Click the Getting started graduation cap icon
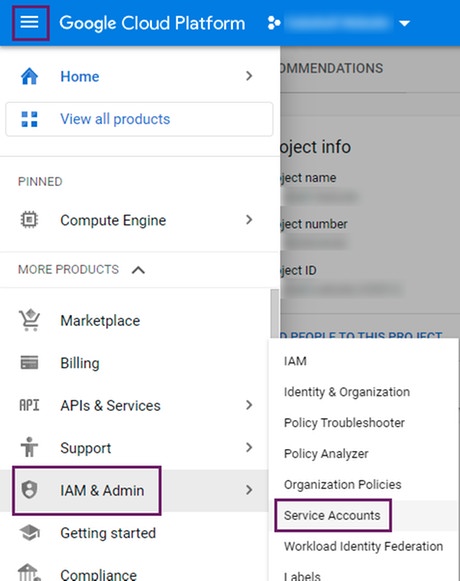The image size is (460, 581). pyautogui.click(x=29, y=533)
